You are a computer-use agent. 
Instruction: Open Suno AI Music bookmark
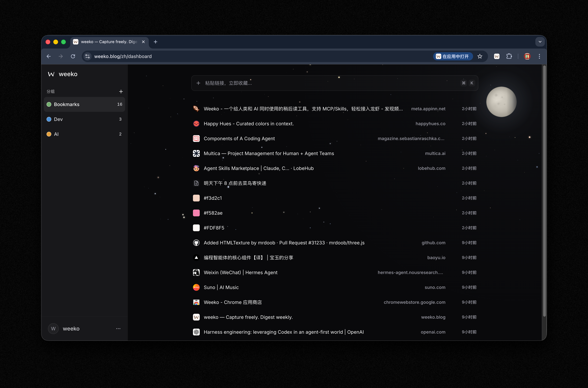pyautogui.click(x=221, y=287)
